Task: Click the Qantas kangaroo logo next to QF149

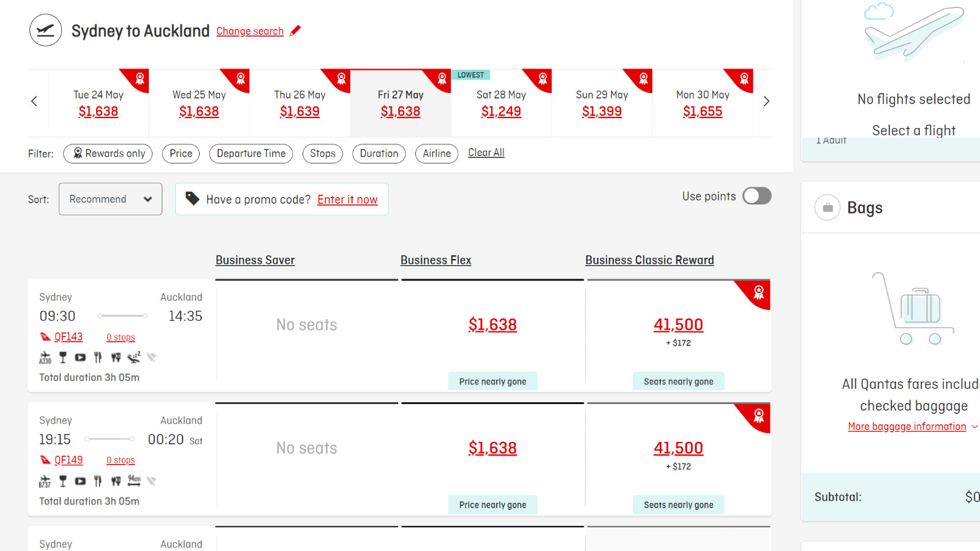Action: pos(45,460)
